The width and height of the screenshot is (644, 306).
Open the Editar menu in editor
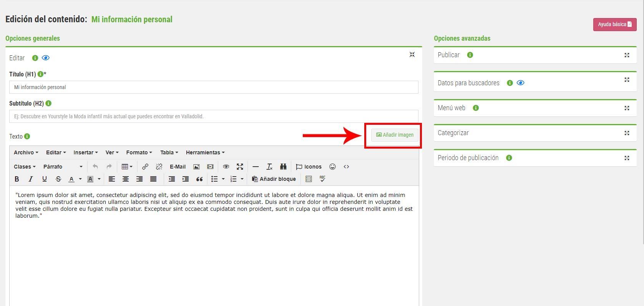[56, 152]
